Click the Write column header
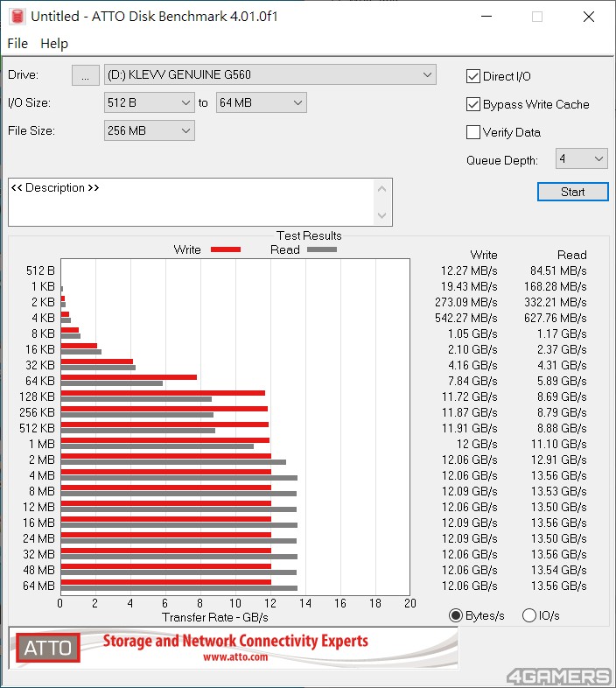Viewport: 616px width, 688px height. click(x=484, y=255)
